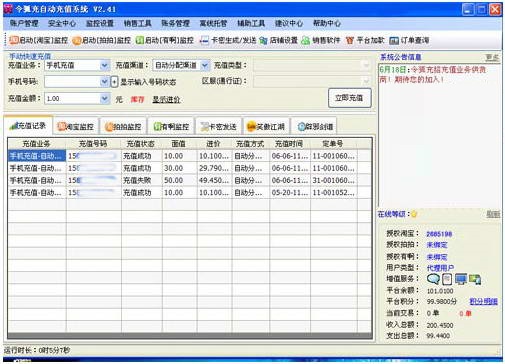This screenshot has height=364, width=505.
Task: Click the 立即充值 button
Action: [x=350, y=98]
